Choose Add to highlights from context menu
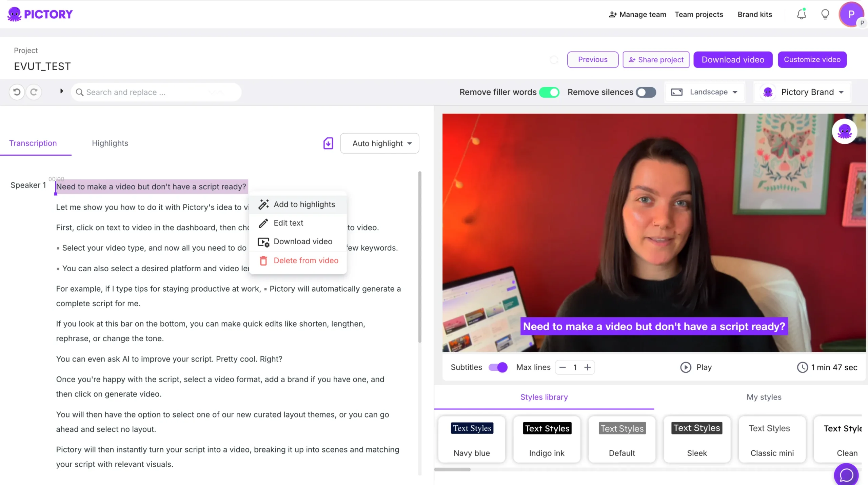 (x=304, y=205)
